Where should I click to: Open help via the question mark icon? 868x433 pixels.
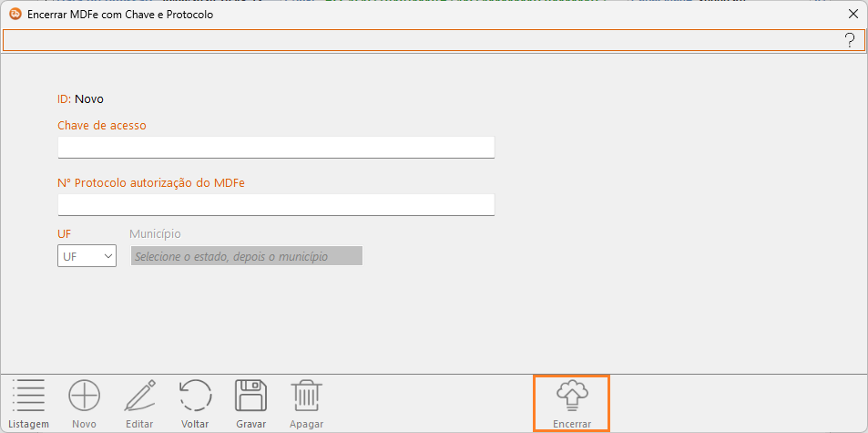coord(849,40)
